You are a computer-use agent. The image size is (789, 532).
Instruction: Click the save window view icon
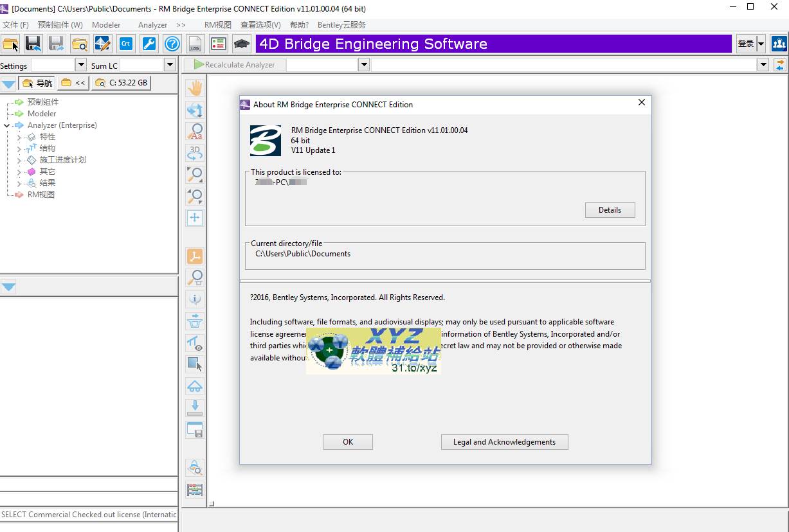point(195,430)
